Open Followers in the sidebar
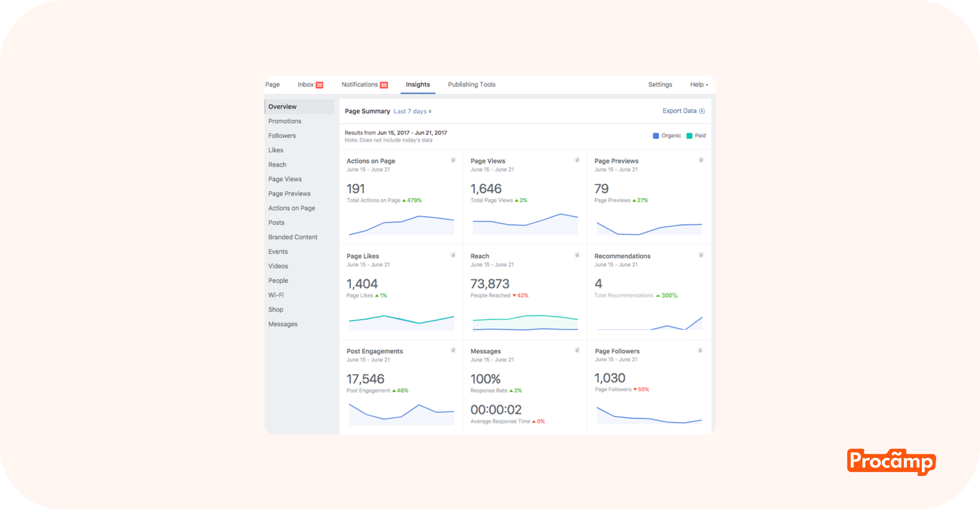 [282, 136]
